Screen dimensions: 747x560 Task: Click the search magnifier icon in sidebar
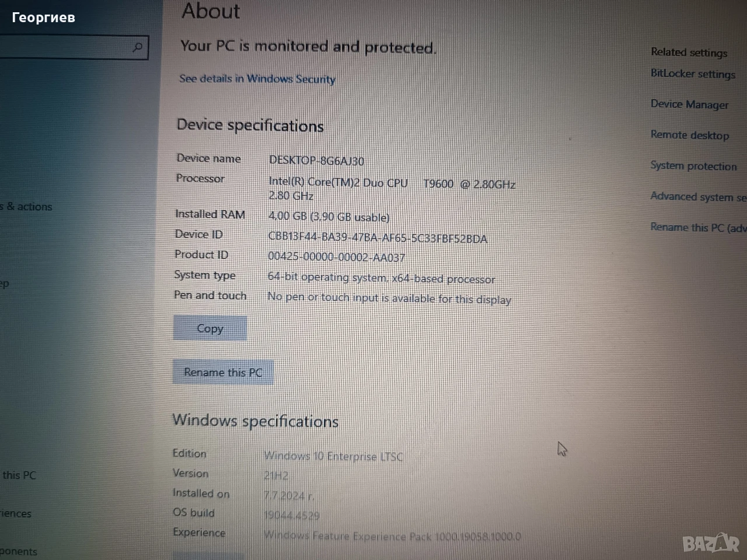click(x=138, y=47)
